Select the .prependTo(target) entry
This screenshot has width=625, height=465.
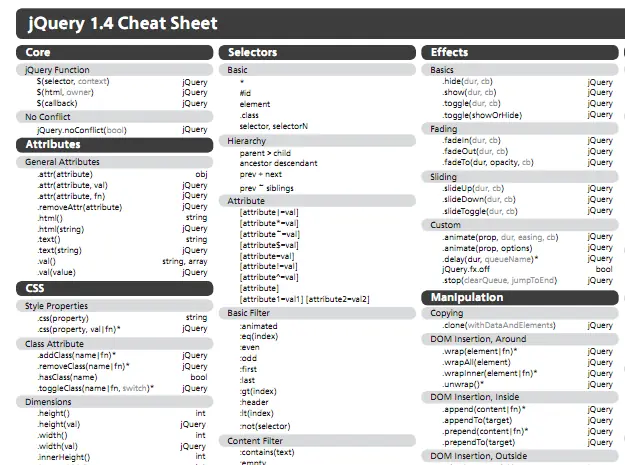click(x=478, y=443)
